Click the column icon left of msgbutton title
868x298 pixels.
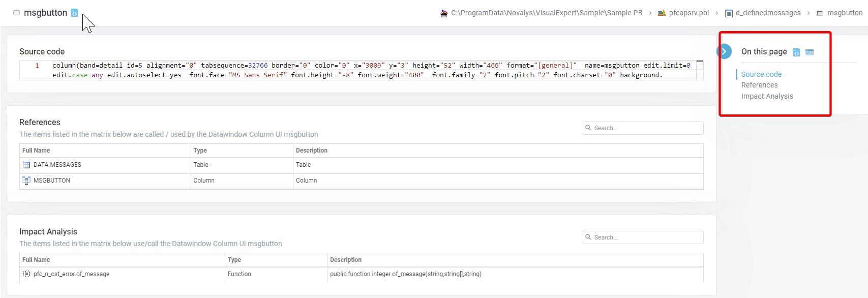pos(16,13)
